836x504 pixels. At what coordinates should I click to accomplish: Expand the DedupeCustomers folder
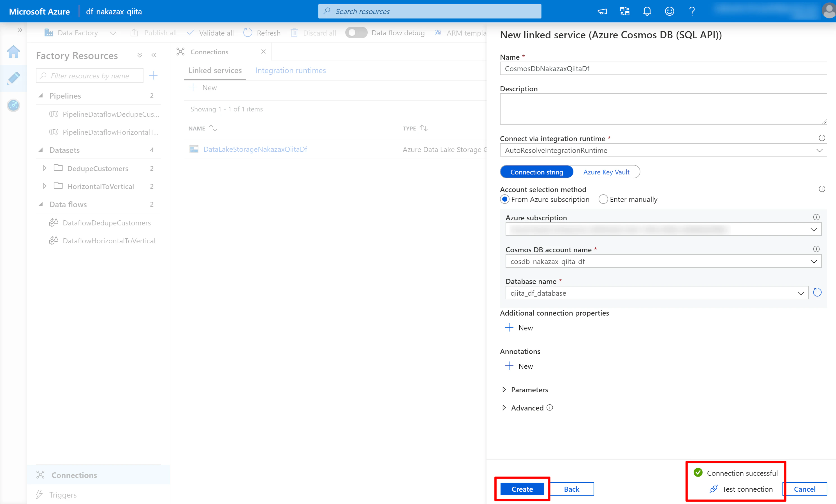45,168
